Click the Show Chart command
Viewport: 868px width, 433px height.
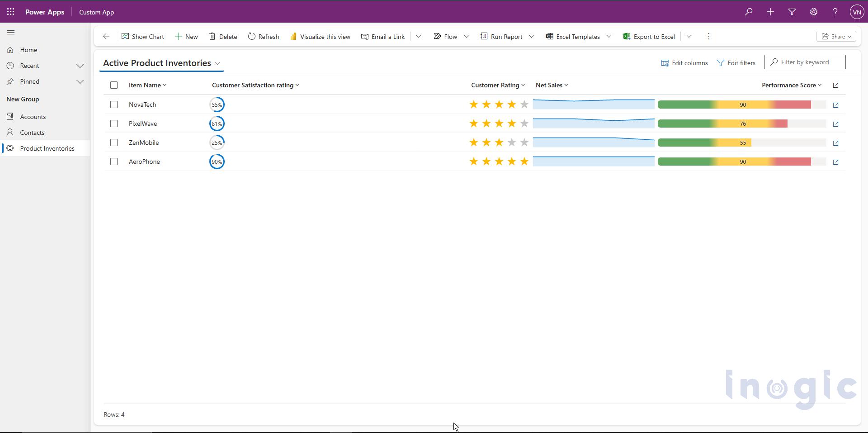[x=143, y=37]
